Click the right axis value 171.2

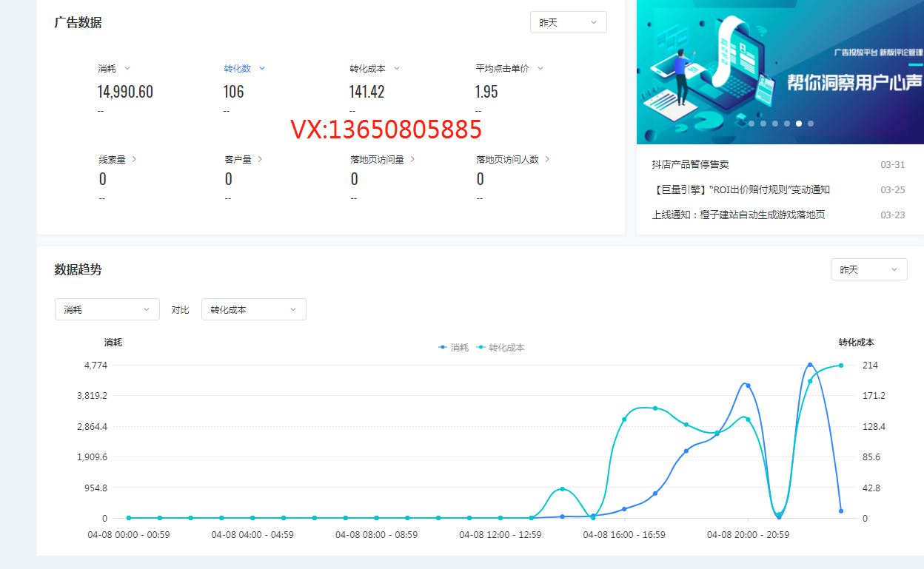874,396
